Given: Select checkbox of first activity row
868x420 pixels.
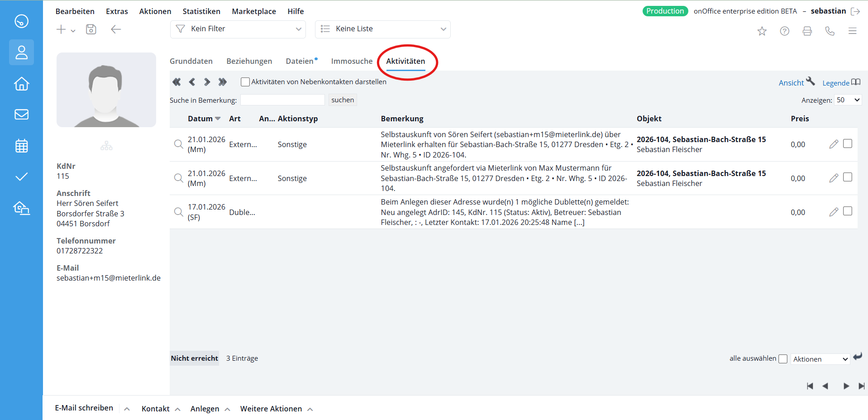Looking at the screenshot, I should [848, 143].
